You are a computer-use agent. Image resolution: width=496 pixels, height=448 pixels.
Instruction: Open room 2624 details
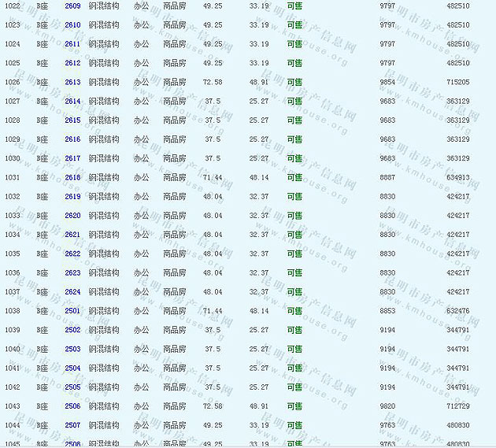coord(72,292)
